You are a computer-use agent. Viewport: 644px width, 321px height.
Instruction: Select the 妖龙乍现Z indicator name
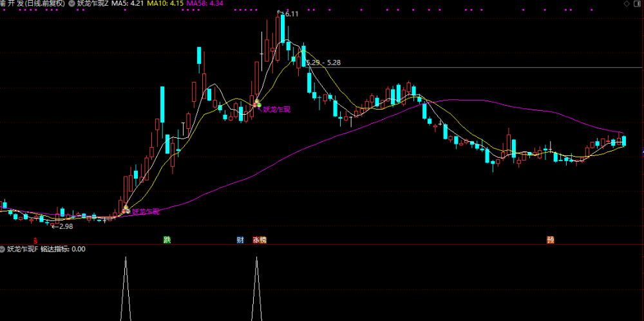(93, 4)
